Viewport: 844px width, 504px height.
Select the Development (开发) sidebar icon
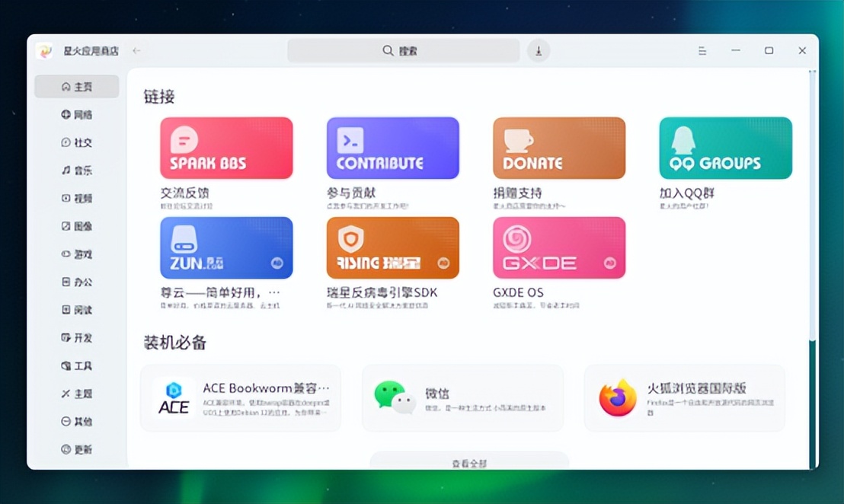76,337
